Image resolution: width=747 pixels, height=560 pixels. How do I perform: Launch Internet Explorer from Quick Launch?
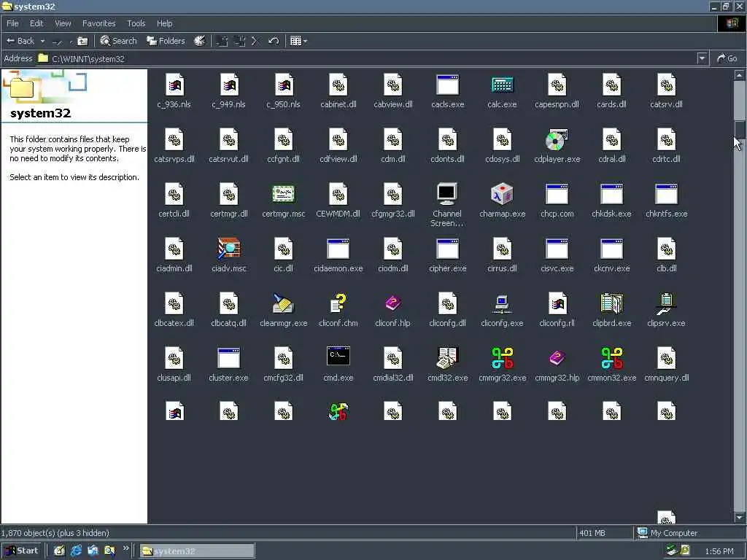point(76,551)
